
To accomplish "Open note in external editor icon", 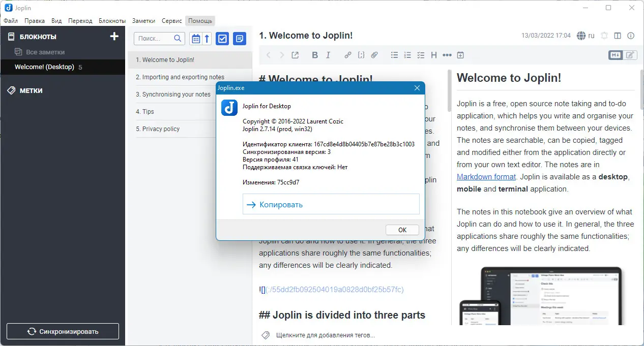I will click(295, 55).
